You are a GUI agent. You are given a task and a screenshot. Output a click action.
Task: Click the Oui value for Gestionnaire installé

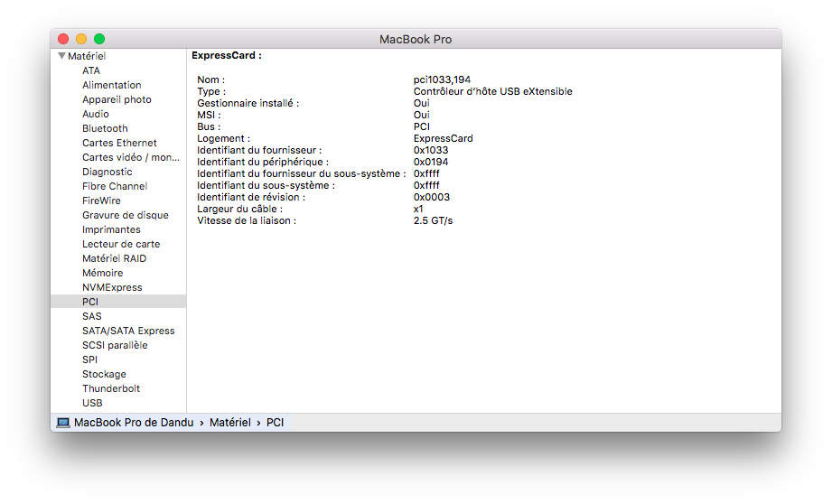tap(421, 103)
